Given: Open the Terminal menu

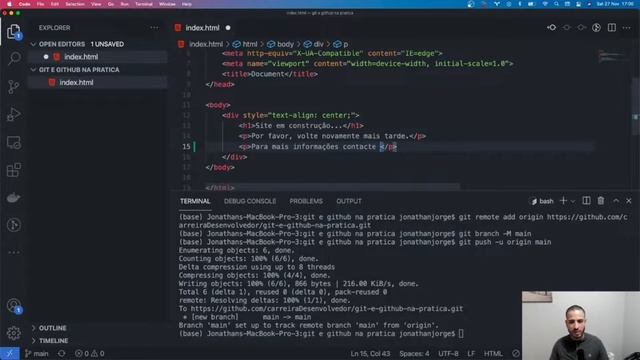Looking at the screenshot, I should [x=144, y=4].
